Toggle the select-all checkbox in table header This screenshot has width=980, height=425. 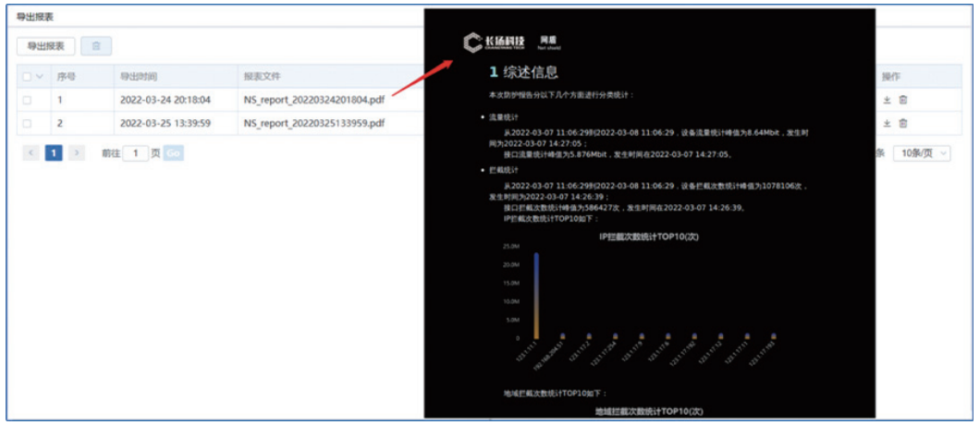pyautogui.click(x=27, y=77)
